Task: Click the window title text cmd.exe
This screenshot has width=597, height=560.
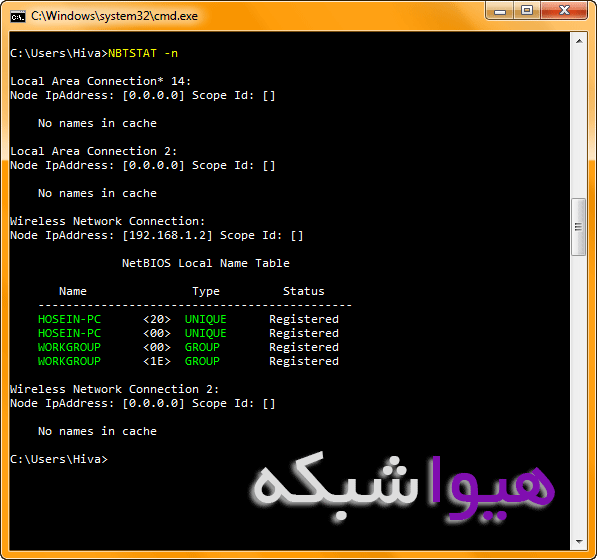Action: click(114, 16)
